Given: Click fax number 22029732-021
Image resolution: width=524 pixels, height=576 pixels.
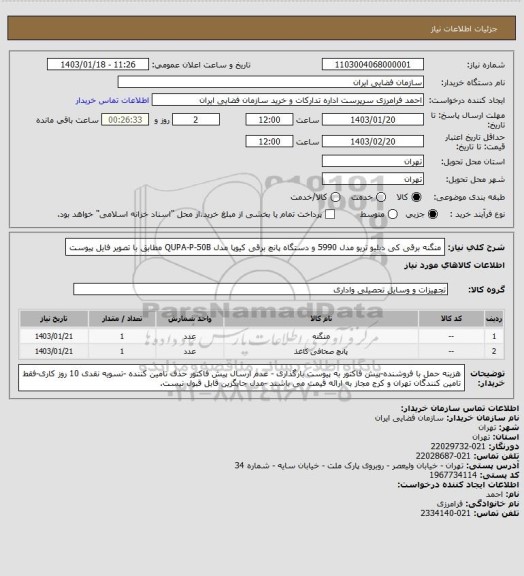Looking at the screenshot, I should point(458,446).
